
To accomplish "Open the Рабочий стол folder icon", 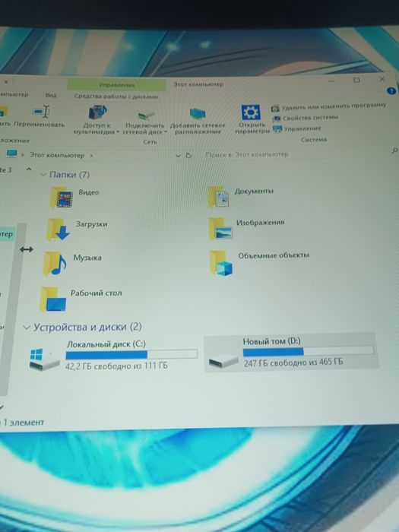I will 53,299.
